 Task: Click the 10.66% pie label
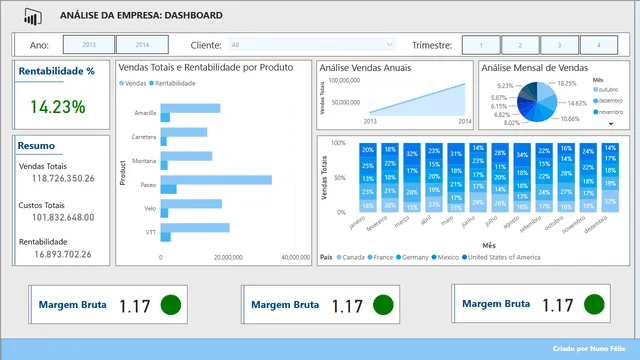point(570,119)
